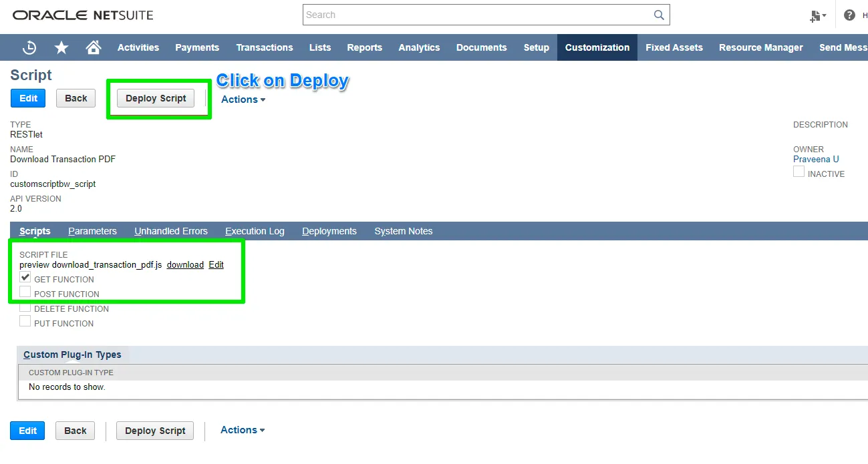This screenshot has width=868, height=464.
Task: Open the Setup menu
Action: pyautogui.click(x=537, y=47)
